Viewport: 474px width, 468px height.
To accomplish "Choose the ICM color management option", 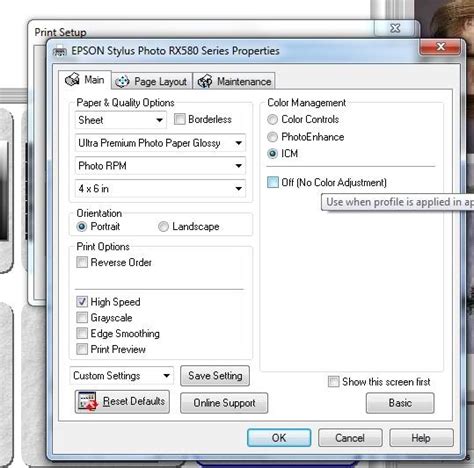I will (272, 154).
